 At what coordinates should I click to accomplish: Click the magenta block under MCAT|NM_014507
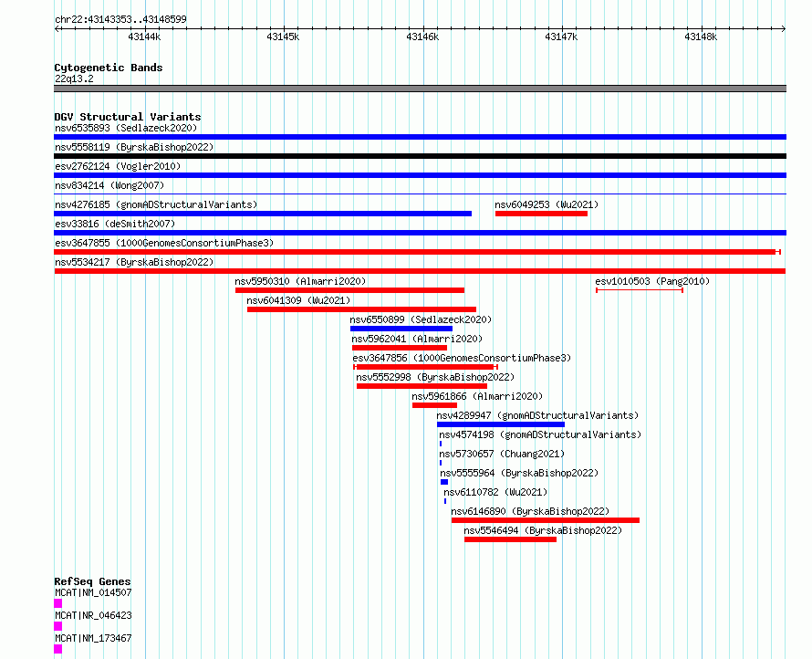(x=58, y=603)
